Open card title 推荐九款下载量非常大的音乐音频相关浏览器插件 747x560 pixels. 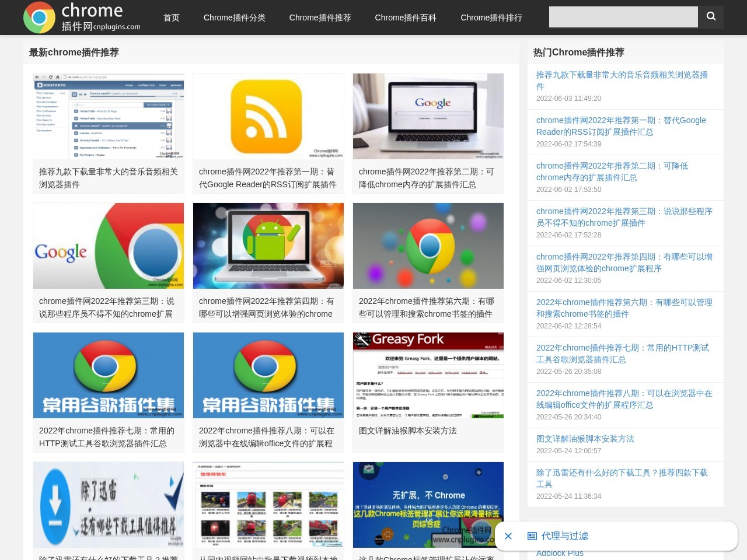click(109, 178)
